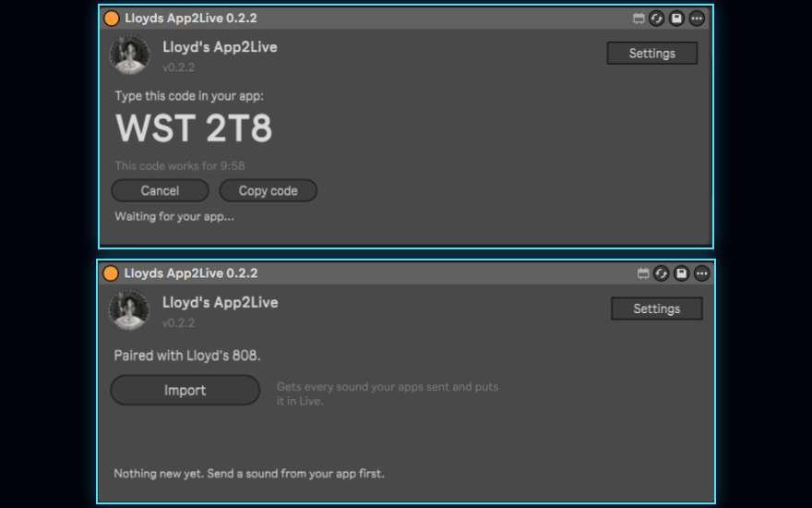This screenshot has width=812, height=508.
Task: Click 'This code works for 9:58' text
Action: 180,166
